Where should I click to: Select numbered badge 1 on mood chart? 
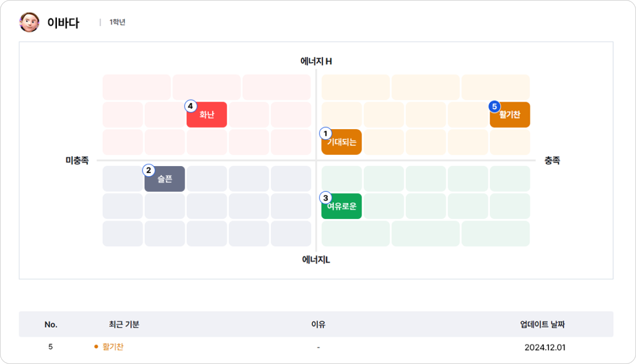click(325, 133)
